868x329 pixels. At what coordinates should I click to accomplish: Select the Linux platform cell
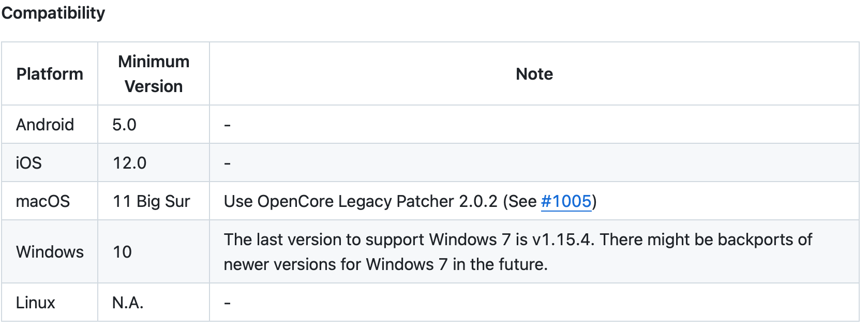(x=35, y=303)
